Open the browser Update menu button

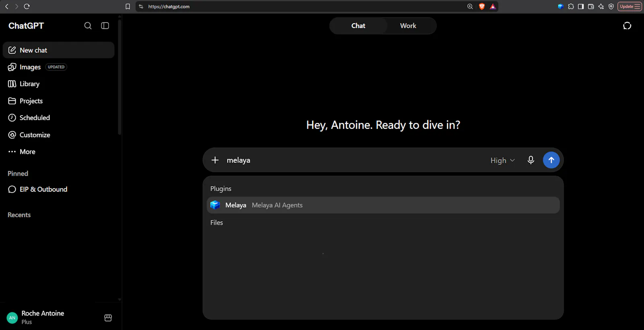[x=630, y=6]
